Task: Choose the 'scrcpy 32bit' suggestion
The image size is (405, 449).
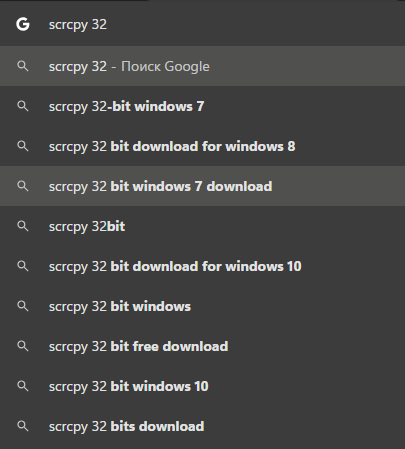Action: click(202, 226)
